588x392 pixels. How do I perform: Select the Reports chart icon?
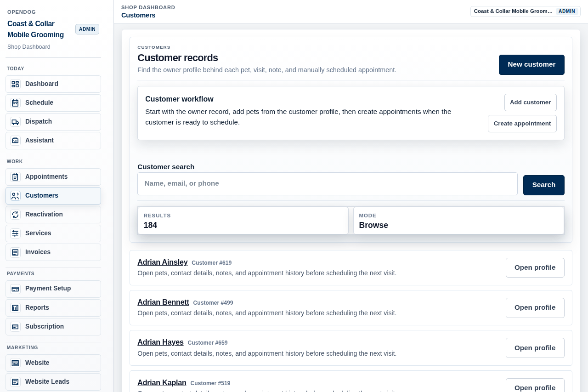click(15, 308)
